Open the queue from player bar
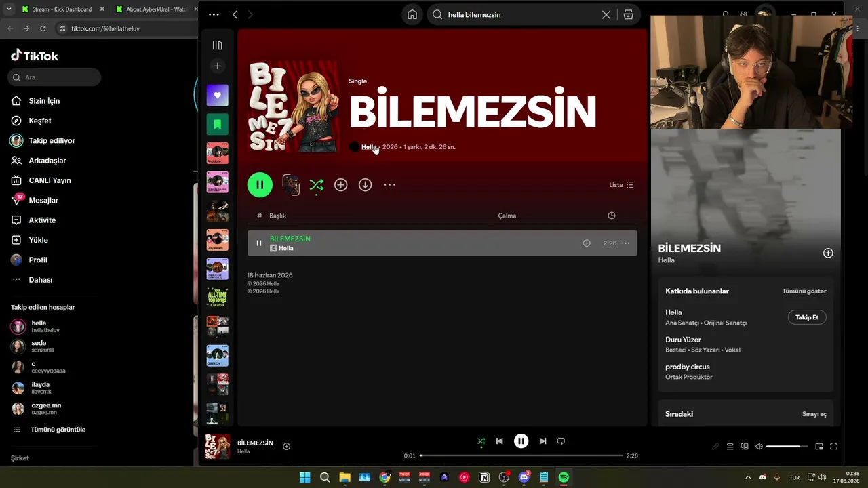The height and width of the screenshot is (488, 868). coord(730,447)
